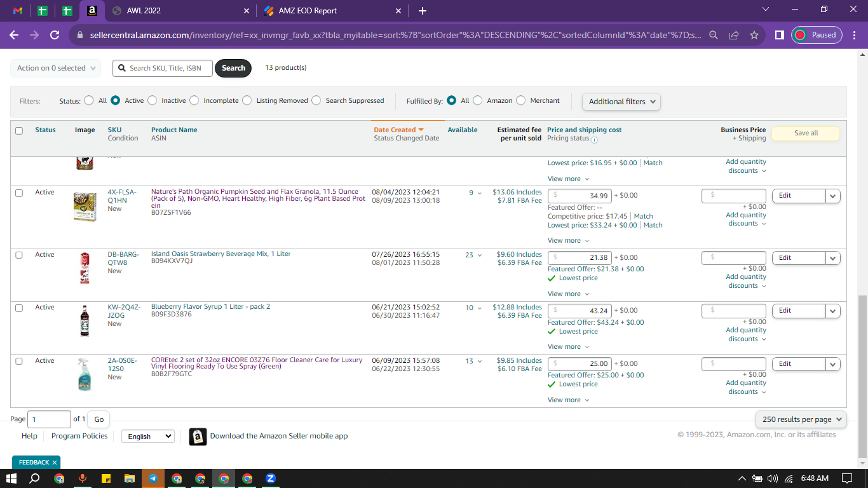Click the Product Name column header
The height and width of the screenshot is (488, 868).
click(x=174, y=130)
